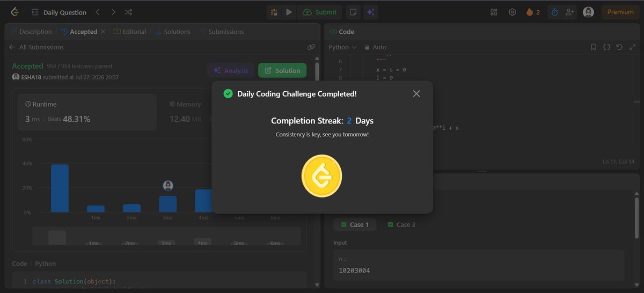Pick a random question shuffle icon
Image resolution: width=644 pixels, height=293 pixels.
tap(128, 12)
